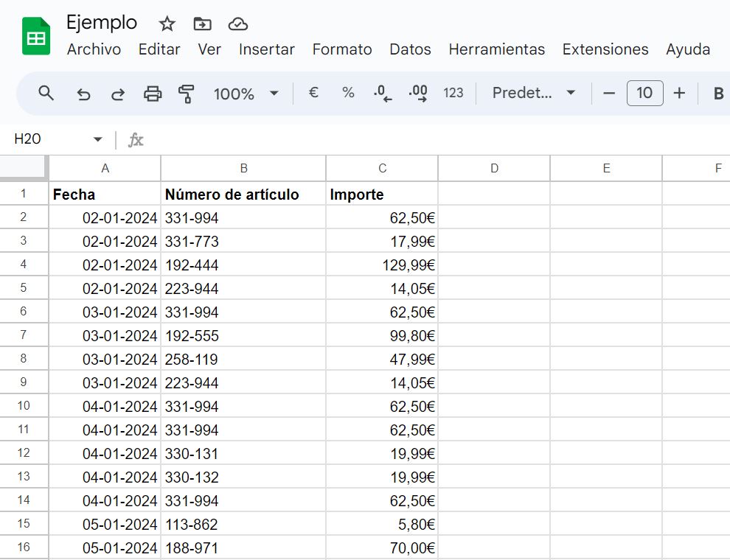Decrease decimal places

pos(383,93)
